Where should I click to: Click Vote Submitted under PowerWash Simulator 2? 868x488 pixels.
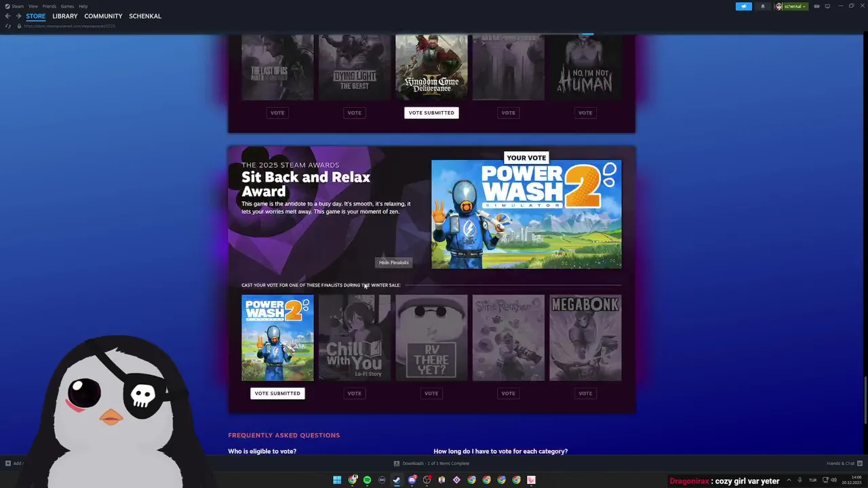pyautogui.click(x=277, y=393)
